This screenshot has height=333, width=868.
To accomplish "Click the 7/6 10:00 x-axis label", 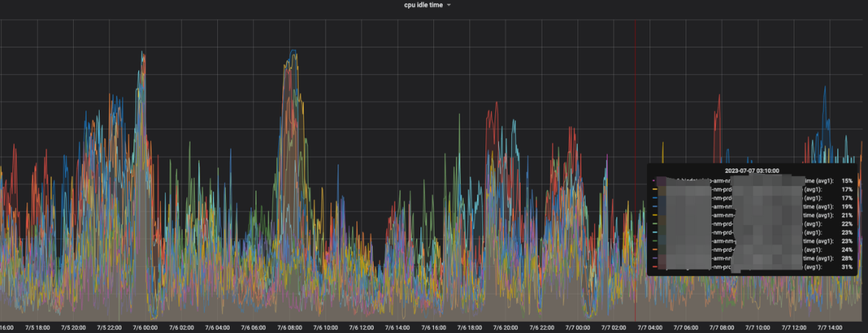I will coord(325,327).
